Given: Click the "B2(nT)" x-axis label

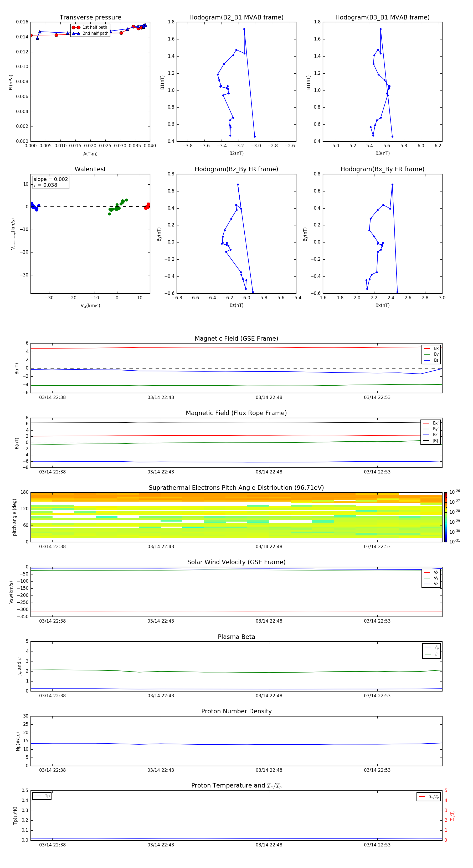Looking at the screenshot, I should pyautogui.click(x=236, y=153).
